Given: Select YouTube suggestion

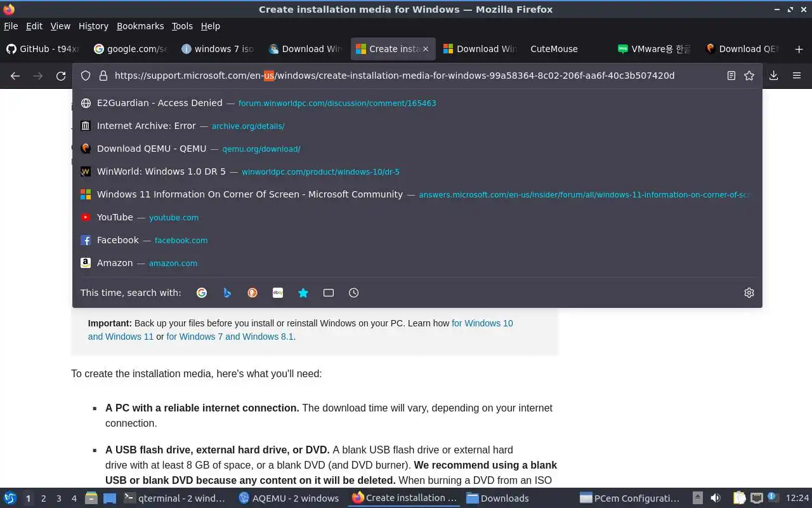Looking at the screenshot, I should click(417, 217).
